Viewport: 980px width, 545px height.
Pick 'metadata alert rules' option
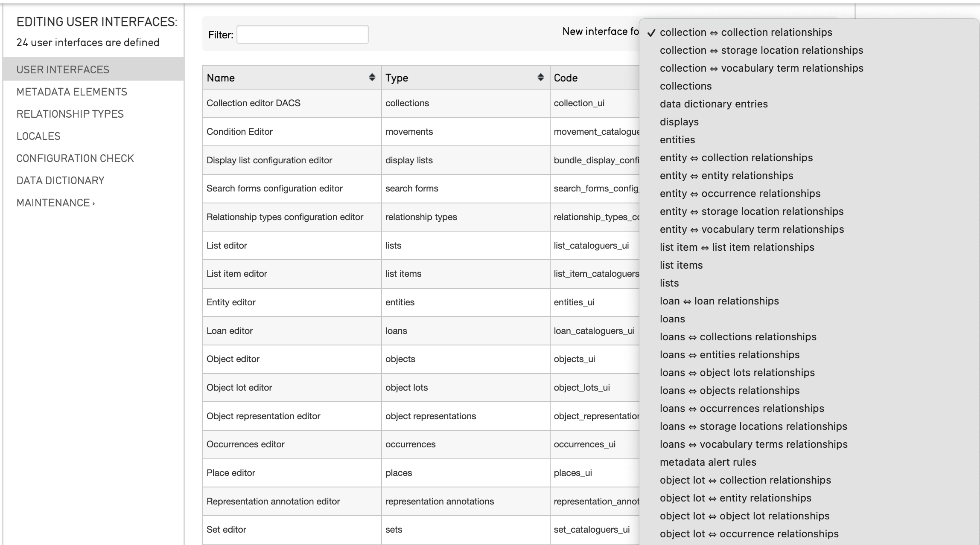pyautogui.click(x=708, y=462)
